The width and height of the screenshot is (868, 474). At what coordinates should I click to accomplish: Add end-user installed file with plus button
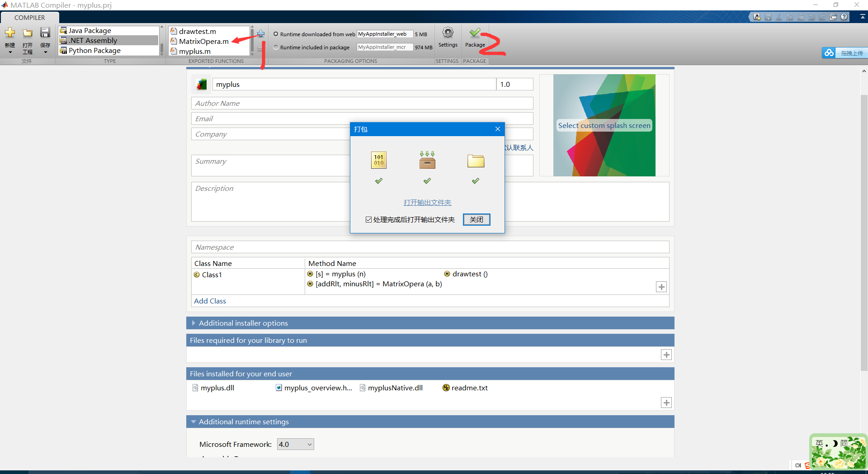pyautogui.click(x=666, y=403)
